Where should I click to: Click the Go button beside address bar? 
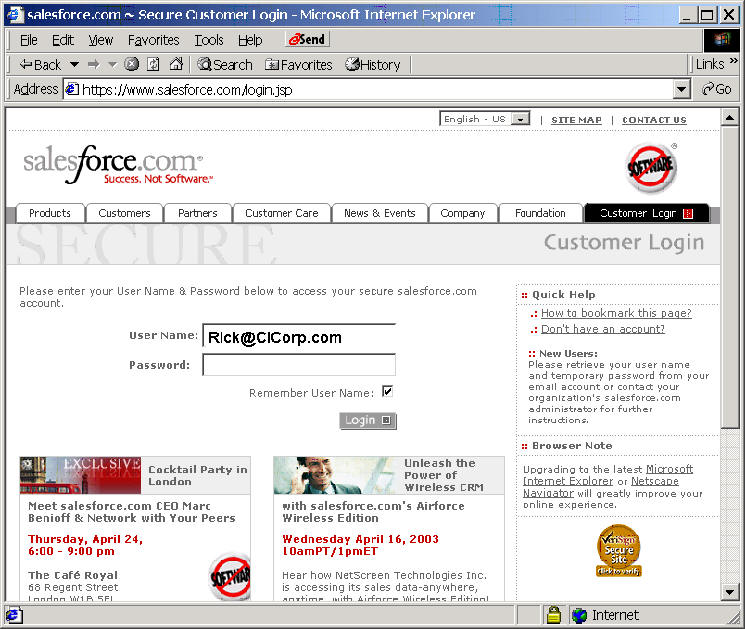coord(716,89)
